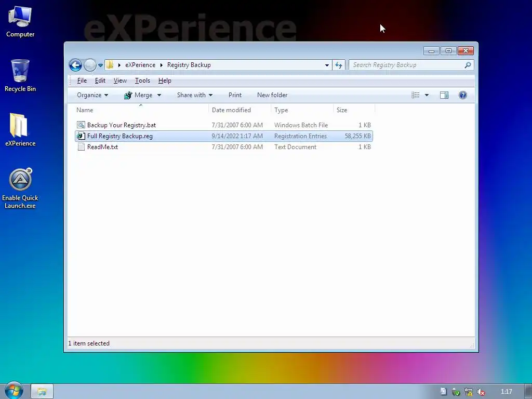Viewport: 532px width, 399px height.
Task: Open the File menu
Action: point(82,81)
